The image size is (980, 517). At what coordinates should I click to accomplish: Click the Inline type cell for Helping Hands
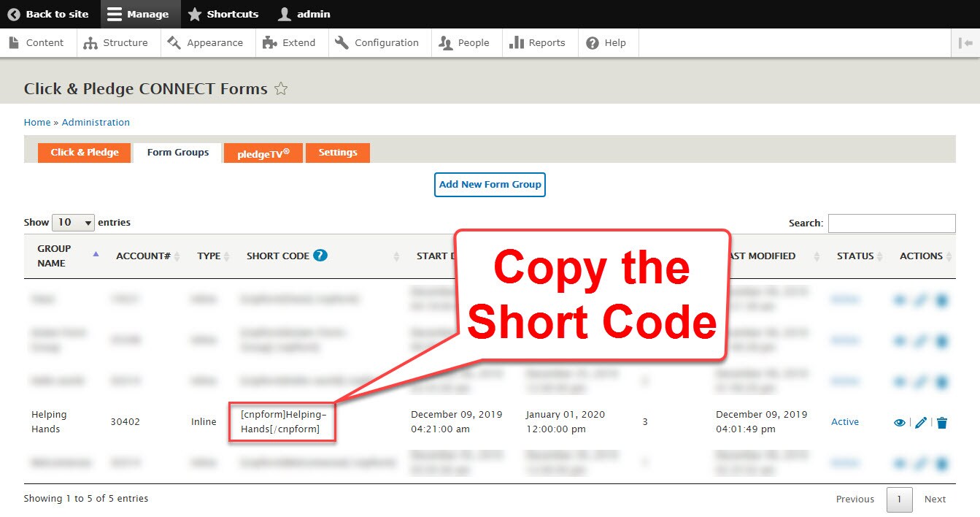[204, 422]
